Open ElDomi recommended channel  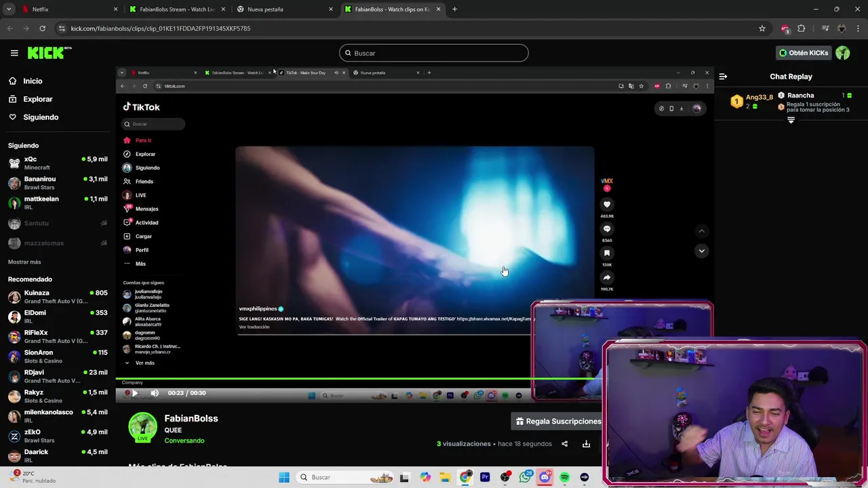click(58, 317)
